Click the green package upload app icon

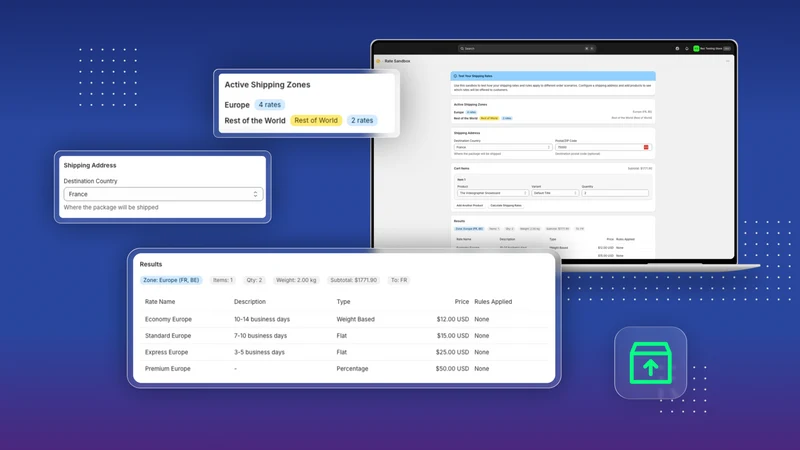pos(651,363)
